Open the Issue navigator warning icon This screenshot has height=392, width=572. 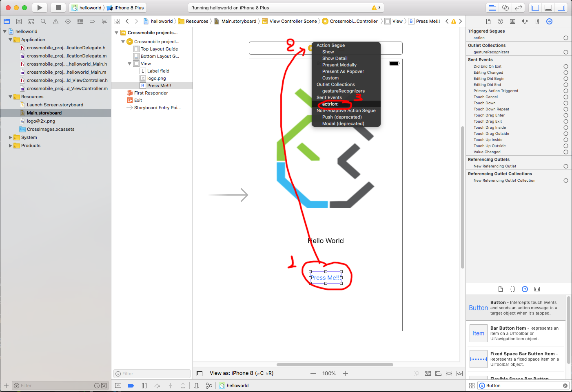coord(55,21)
